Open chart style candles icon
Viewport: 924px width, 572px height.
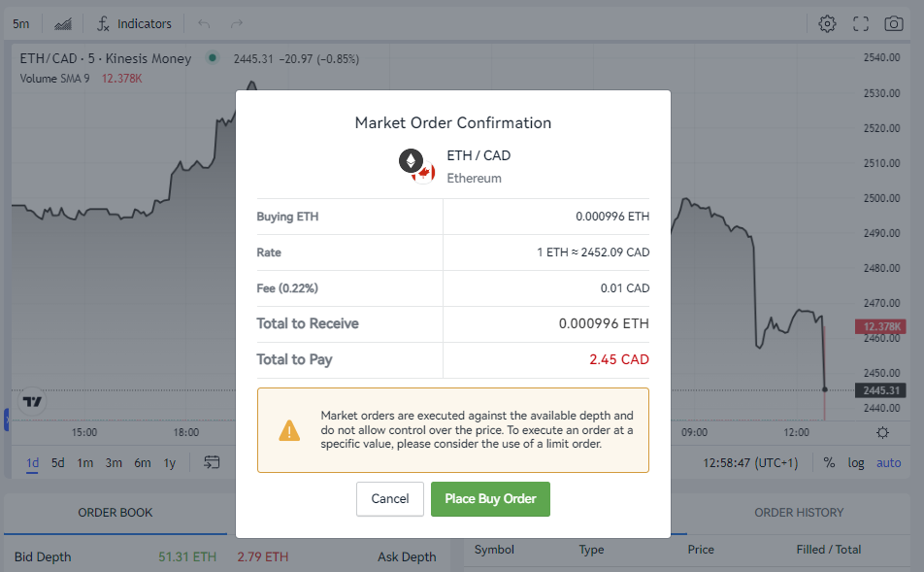coord(63,23)
